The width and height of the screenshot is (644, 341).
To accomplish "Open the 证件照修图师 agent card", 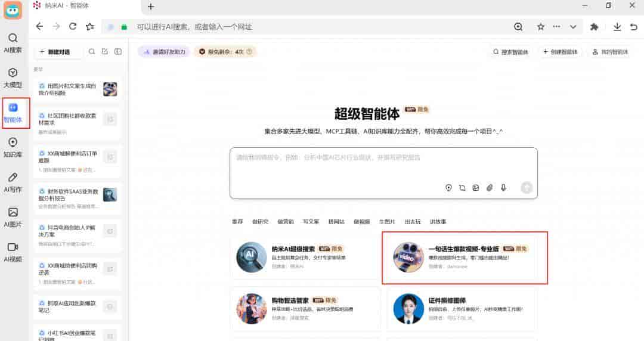I will pyautogui.click(x=462, y=309).
